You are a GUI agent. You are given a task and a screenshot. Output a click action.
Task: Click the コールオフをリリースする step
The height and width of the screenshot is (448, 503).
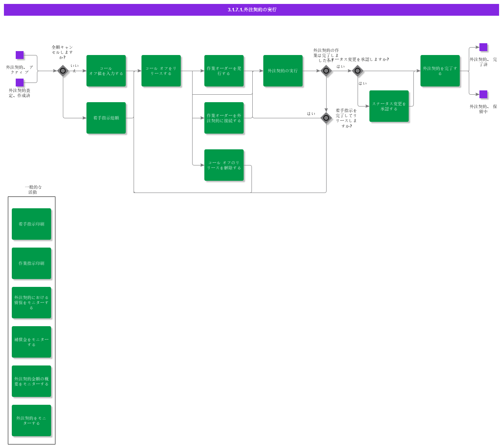[161, 71]
